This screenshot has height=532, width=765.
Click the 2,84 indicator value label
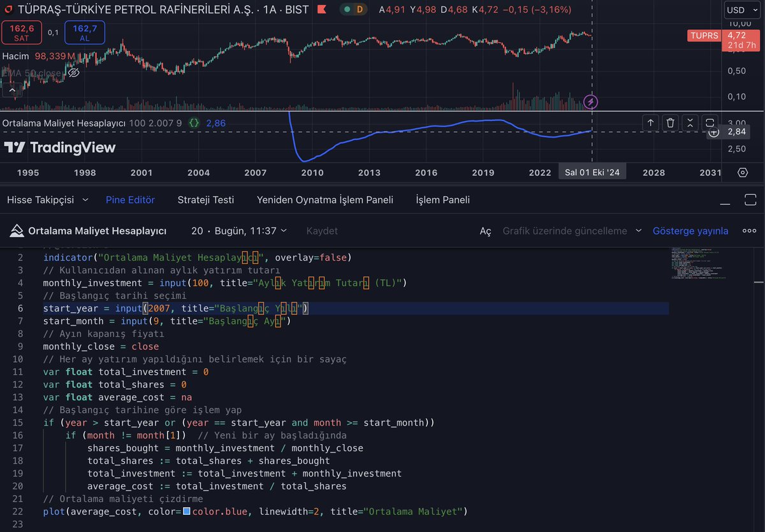coord(738,132)
